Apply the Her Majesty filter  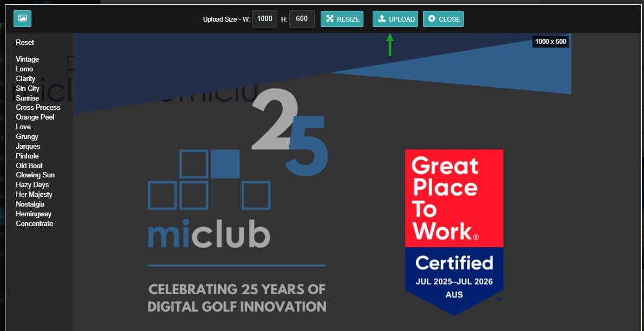[x=34, y=194]
